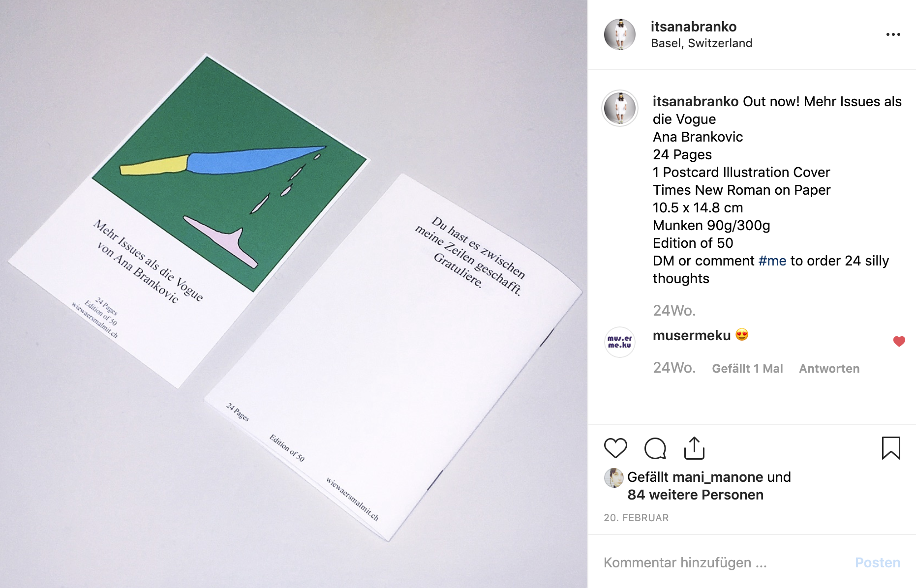The image size is (916, 588).
Task: Open itsanabranko profile picture in header
Action: [620, 34]
